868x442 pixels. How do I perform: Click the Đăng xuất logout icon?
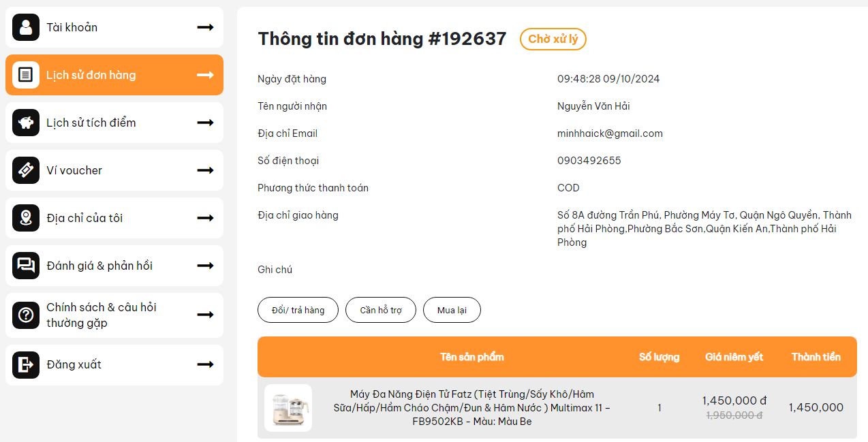(x=26, y=365)
